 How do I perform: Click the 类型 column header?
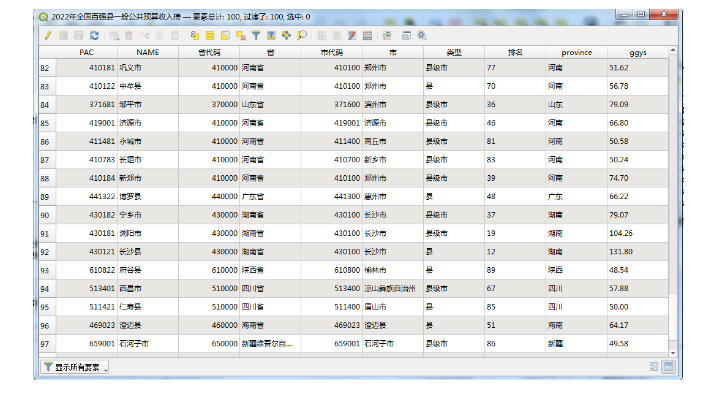coord(454,52)
